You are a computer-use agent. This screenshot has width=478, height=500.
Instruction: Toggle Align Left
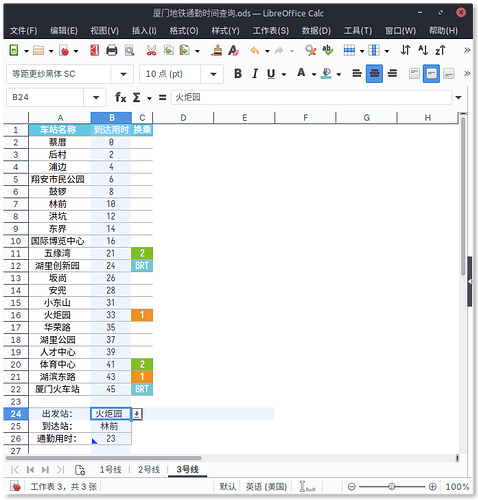pyautogui.click(x=357, y=73)
